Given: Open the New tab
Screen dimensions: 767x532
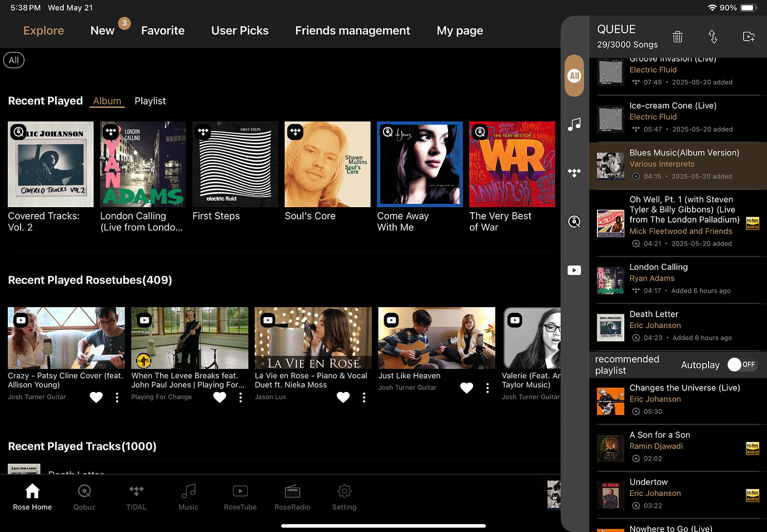Looking at the screenshot, I should pyautogui.click(x=102, y=31).
